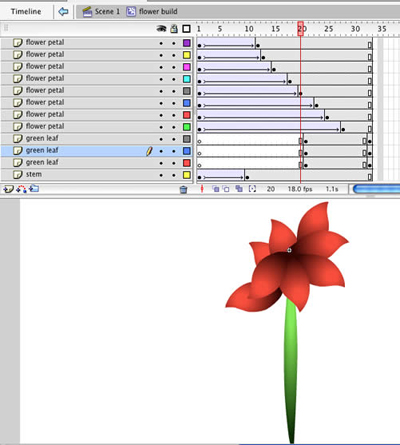Click the Insert Layer Folder icon
This screenshot has width=400, height=445.
(x=34, y=189)
